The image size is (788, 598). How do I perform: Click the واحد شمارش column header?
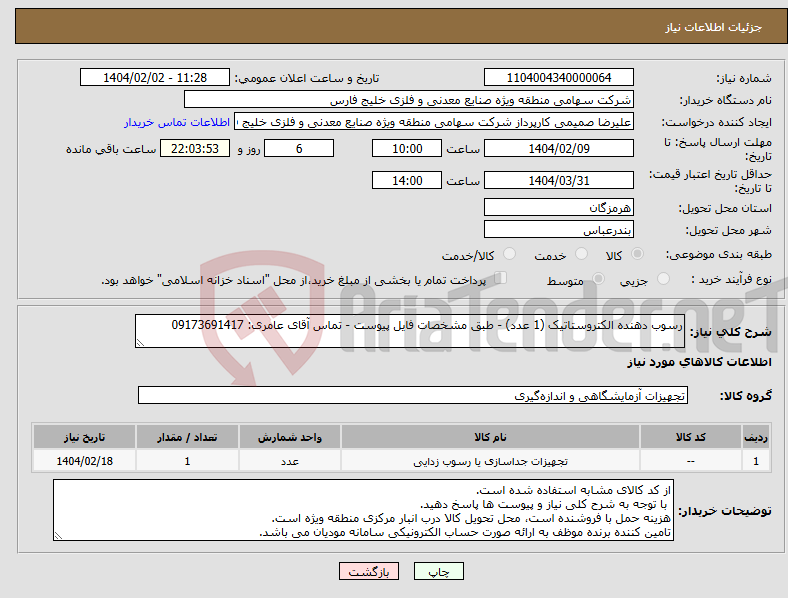click(290, 437)
